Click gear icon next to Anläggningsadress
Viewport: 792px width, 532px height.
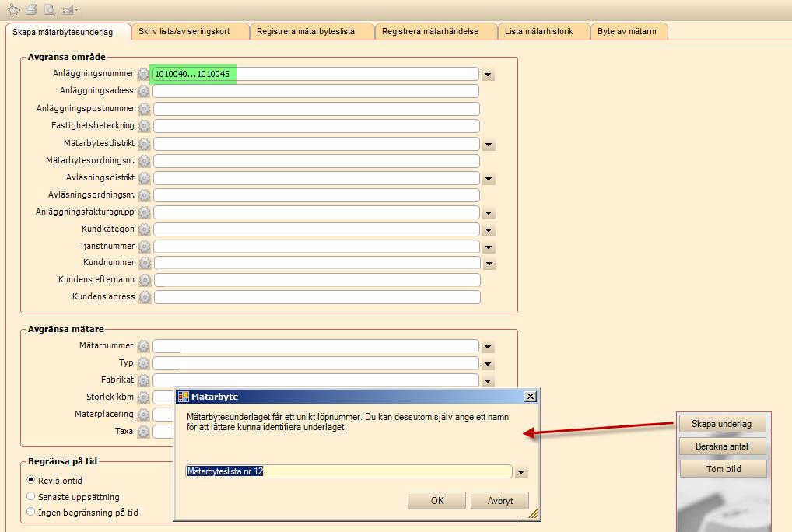tap(144, 91)
